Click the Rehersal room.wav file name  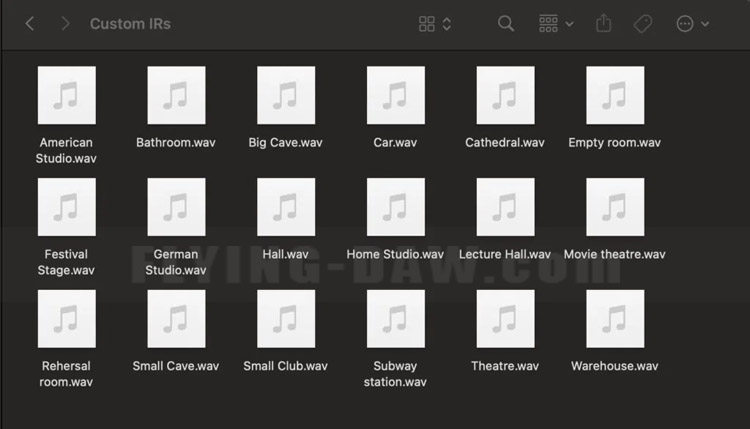pyautogui.click(x=66, y=374)
